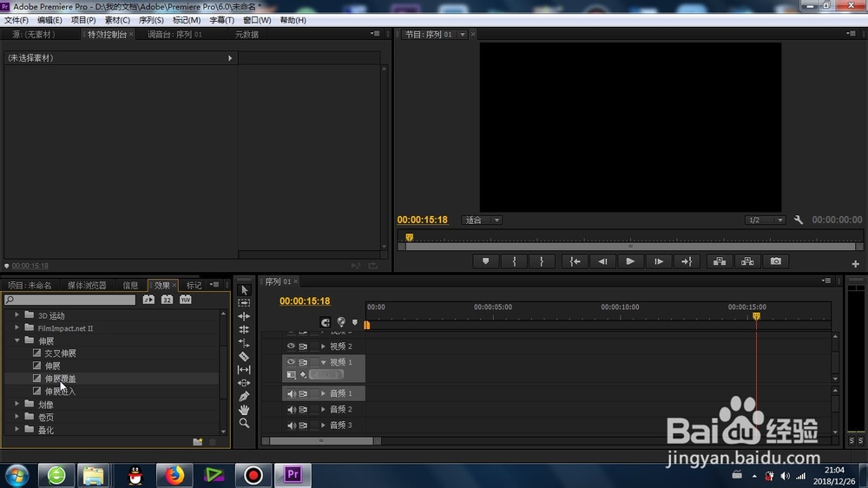
Task: Toggle visibility eye of 视频 2 track
Action: tap(291, 346)
